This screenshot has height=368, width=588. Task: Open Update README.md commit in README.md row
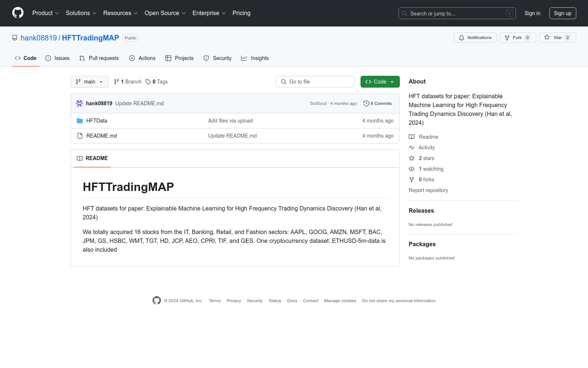click(233, 136)
